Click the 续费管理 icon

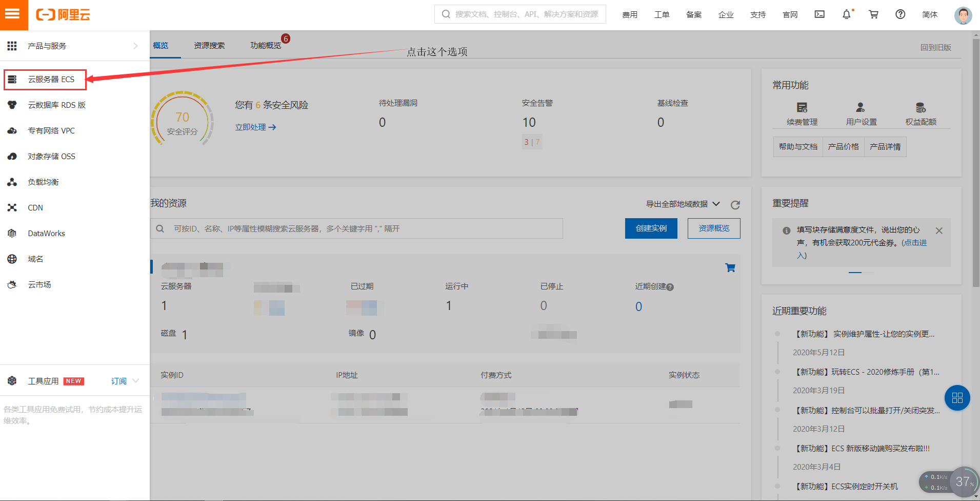click(802, 107)
